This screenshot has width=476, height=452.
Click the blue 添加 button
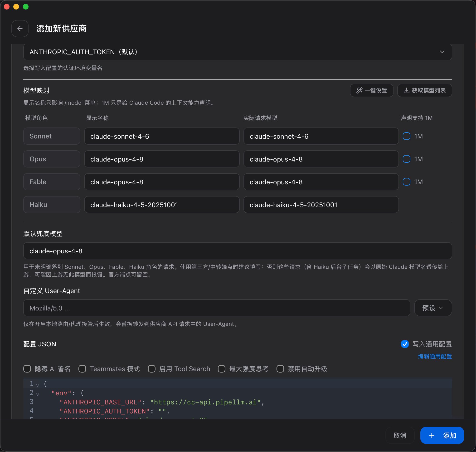point(442,435)
